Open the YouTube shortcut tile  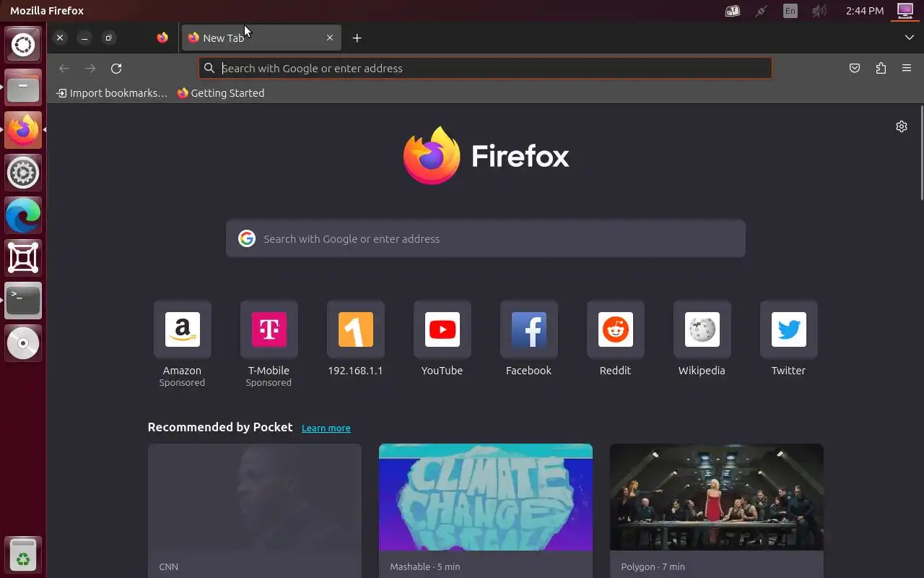coord(442,339)
